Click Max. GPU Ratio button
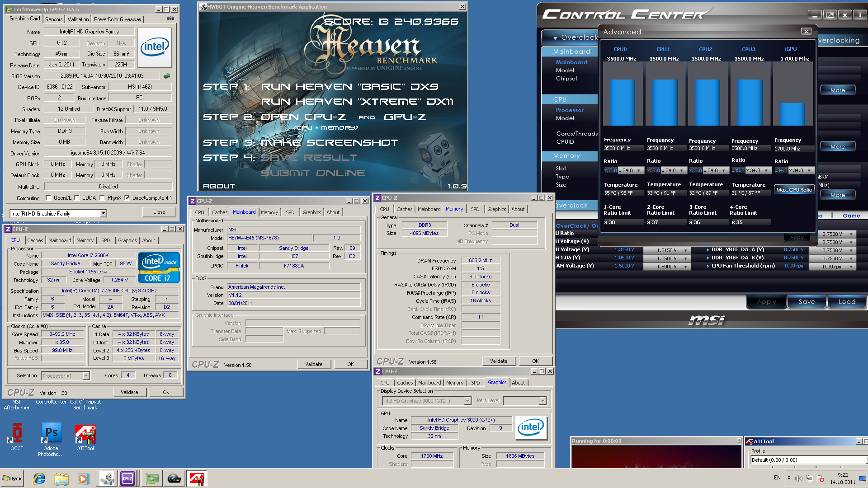This screenshot has width=868, height=488. [x=794, y=190]
